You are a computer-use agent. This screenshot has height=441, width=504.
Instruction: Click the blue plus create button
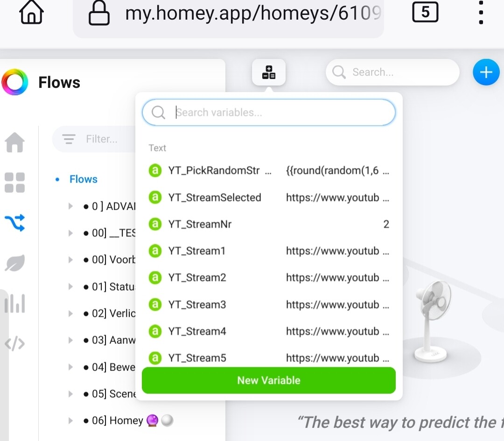tap(486, 72)
